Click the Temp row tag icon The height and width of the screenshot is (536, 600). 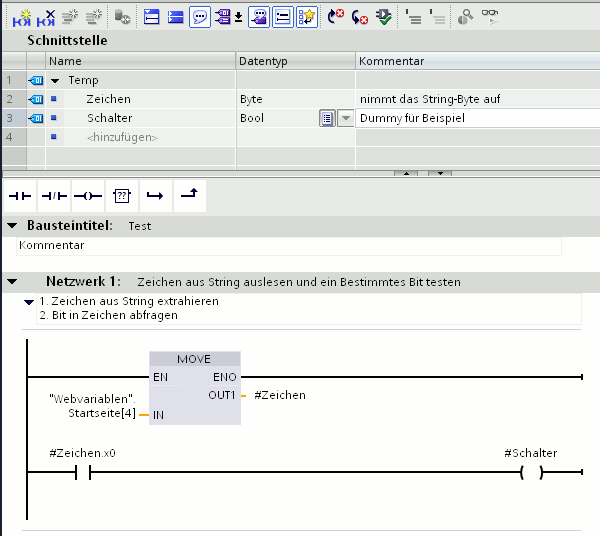coord(36,81)
